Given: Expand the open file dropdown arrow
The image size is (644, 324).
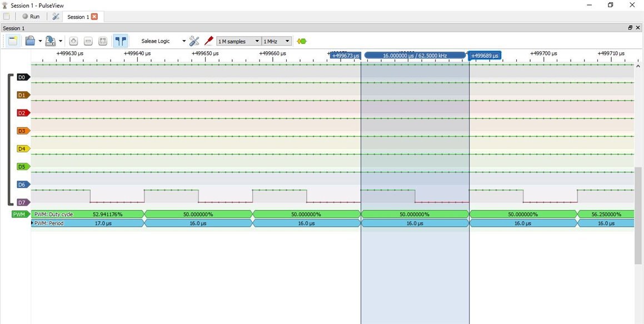Looking at the screenshot, I should [40, 41].
